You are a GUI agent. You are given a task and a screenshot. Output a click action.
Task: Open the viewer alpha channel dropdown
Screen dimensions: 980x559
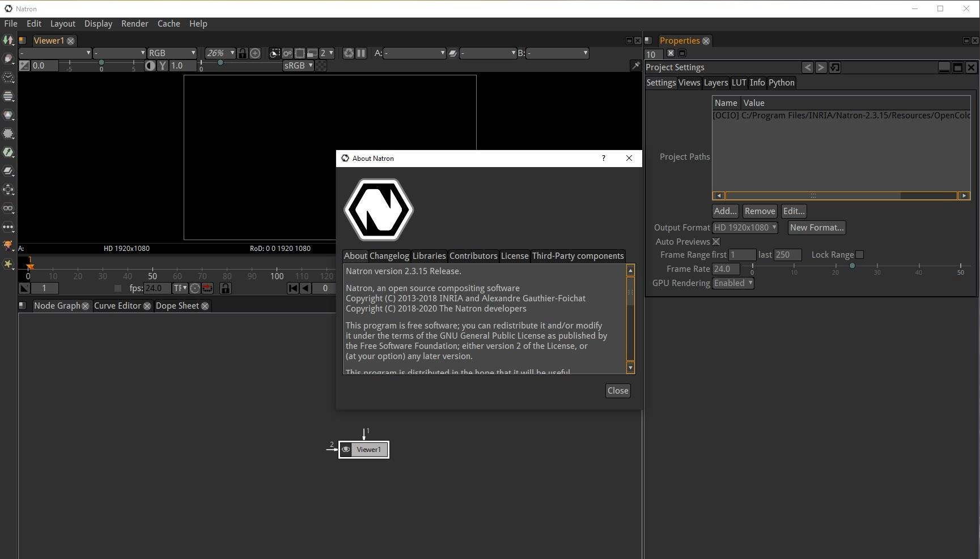click(x=120, y=53)
